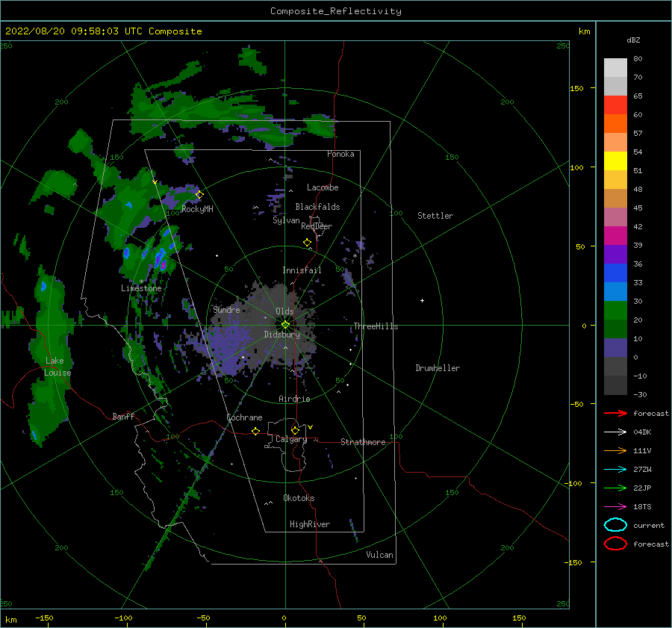Select the 54 dBZ yellow swatch

point(615,161)
